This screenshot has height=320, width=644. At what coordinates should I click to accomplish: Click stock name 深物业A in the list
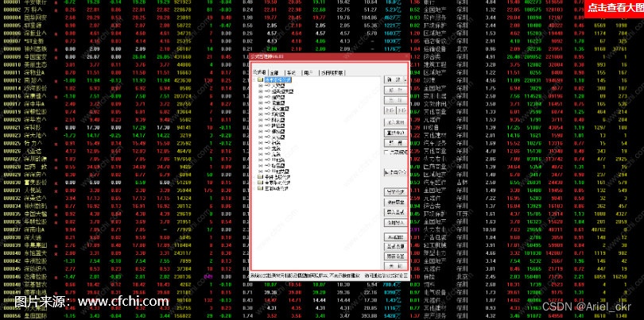[34, 72]
